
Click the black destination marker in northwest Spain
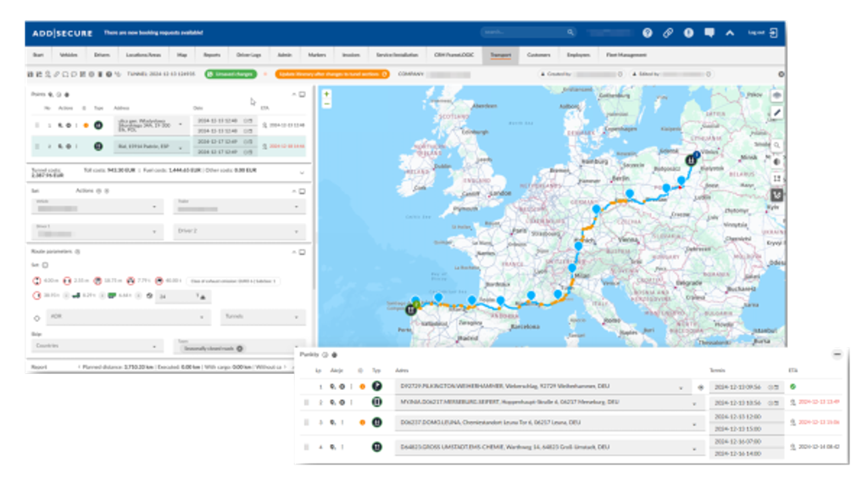tap(411, 310)
